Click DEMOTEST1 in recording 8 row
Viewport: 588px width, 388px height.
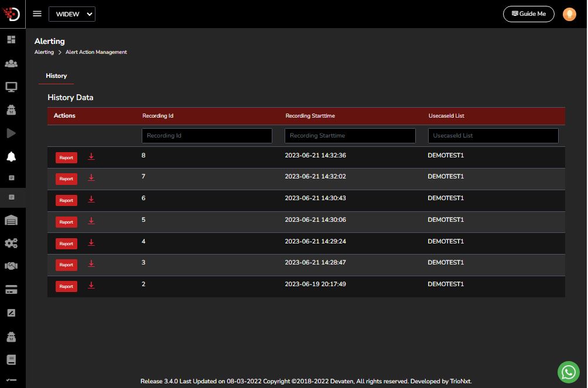[446, 155]
